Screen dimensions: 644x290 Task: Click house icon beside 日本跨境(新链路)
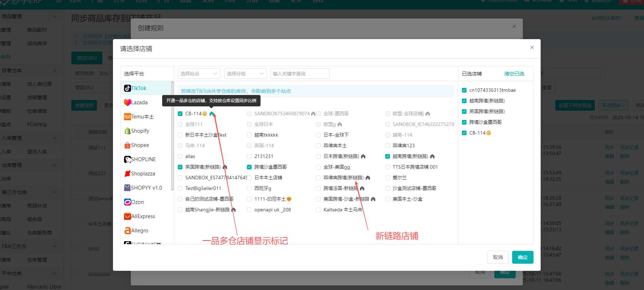coord(363,156)
